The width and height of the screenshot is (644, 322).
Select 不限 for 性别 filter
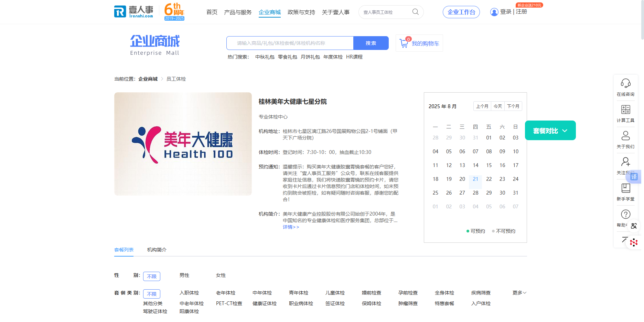click(x=152, y=276)
